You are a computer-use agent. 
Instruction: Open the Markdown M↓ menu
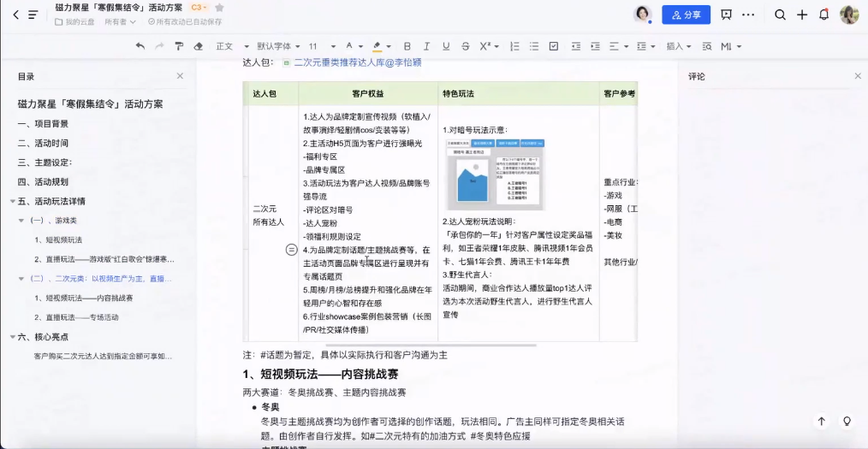click(731, 46)
